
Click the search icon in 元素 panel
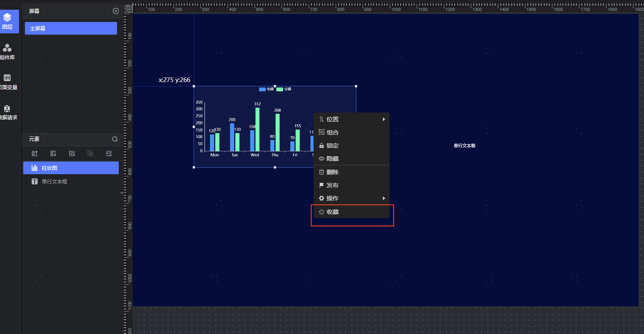(x=115, y=139)
